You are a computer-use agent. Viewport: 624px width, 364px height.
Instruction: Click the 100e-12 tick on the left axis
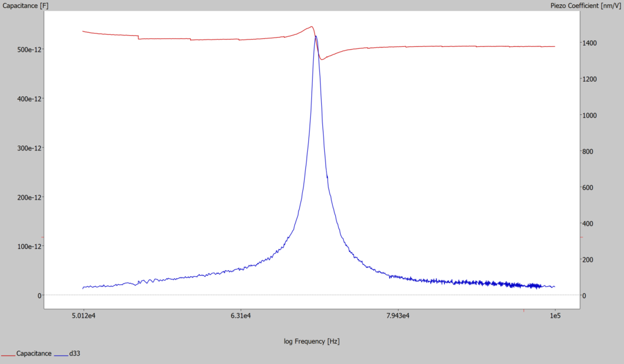(x=29, y=247)
